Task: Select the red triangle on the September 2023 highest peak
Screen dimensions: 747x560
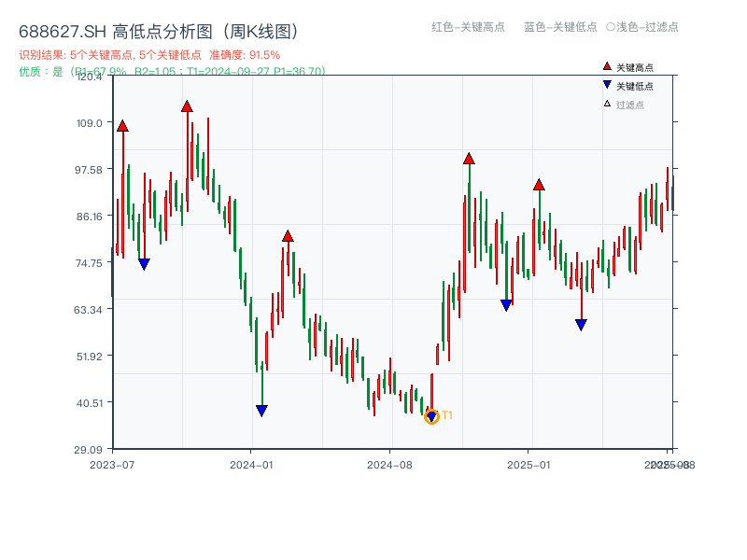Action: click(186, 105)
